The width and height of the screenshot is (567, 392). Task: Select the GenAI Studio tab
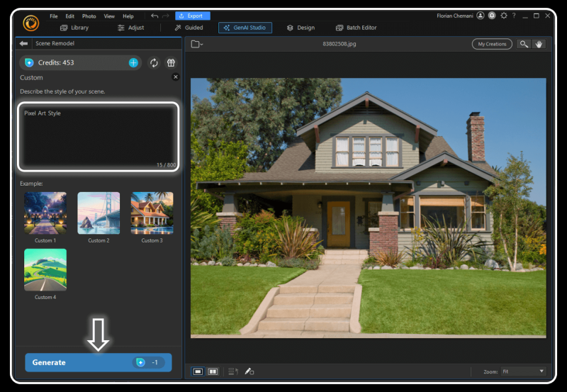coord(245,28)
